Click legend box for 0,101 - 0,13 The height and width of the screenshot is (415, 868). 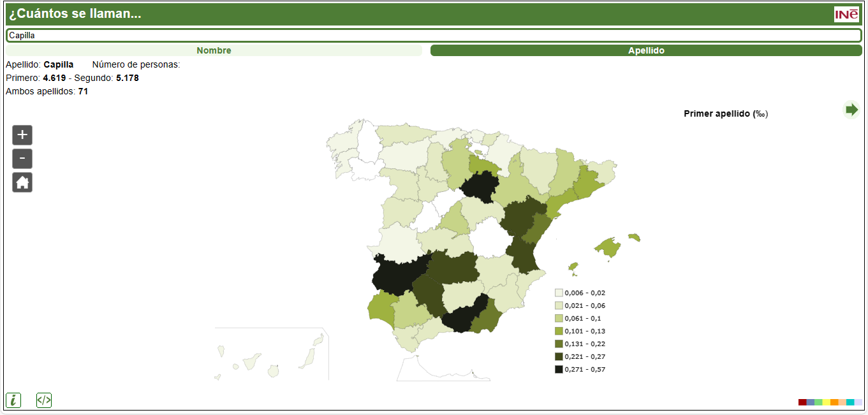[x=559, y=331]
